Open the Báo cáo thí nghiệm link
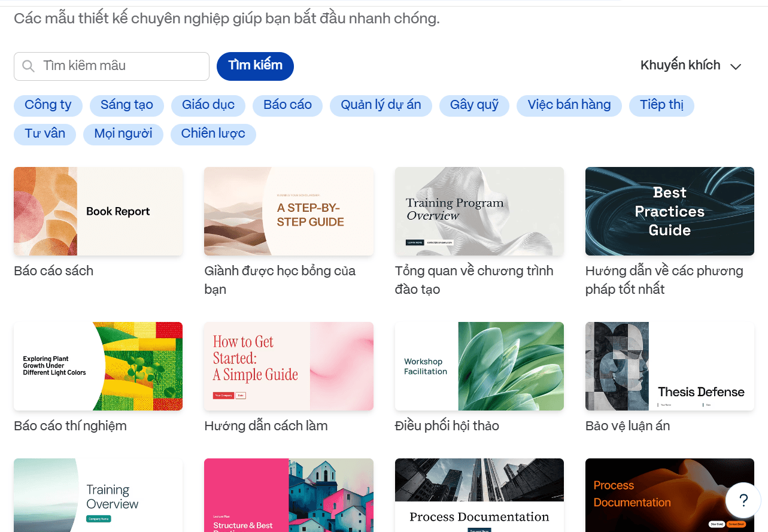768x532 pixels. pos(70,426)
